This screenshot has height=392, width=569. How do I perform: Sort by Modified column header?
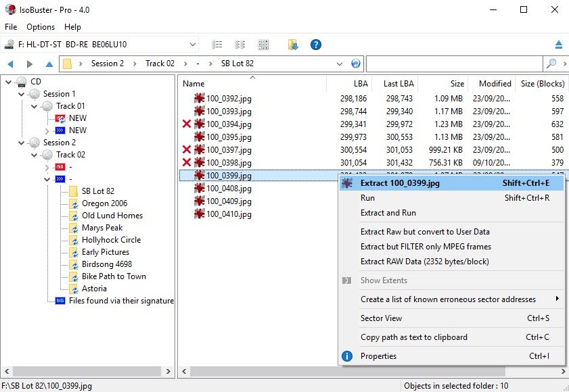(x=492, y=84)
